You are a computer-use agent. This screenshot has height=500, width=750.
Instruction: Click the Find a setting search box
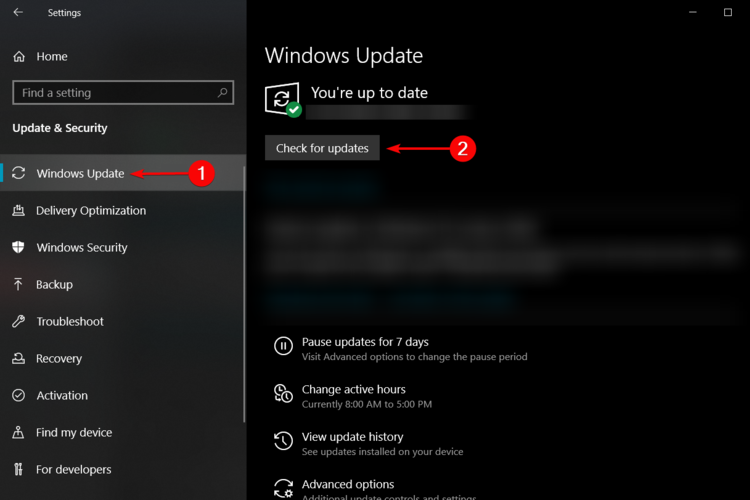point(123,92)
